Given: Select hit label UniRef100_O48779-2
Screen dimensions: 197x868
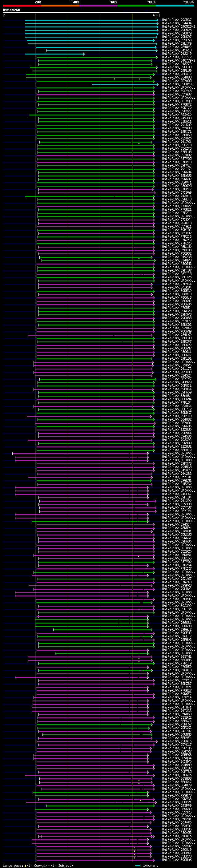Looking at the screenshot, I should [179, 60].
